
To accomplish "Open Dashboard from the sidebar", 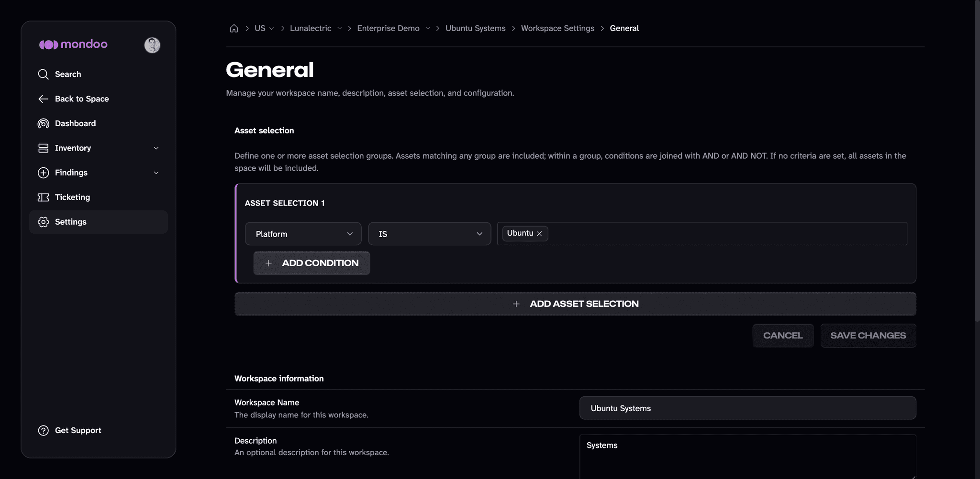I will pos(99,123).
